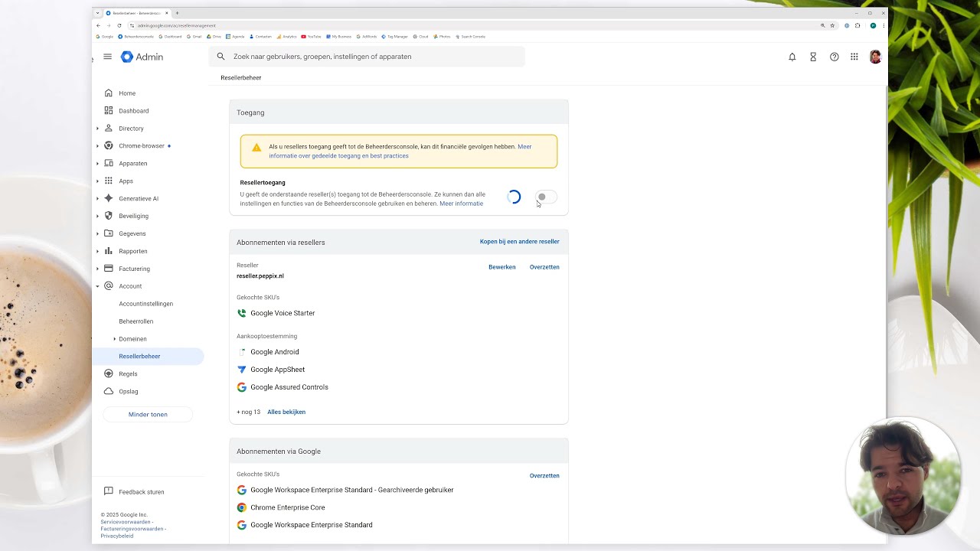Reload the page with the refresh icon
This screenshot has width=980, height=551.
(119, 25)
